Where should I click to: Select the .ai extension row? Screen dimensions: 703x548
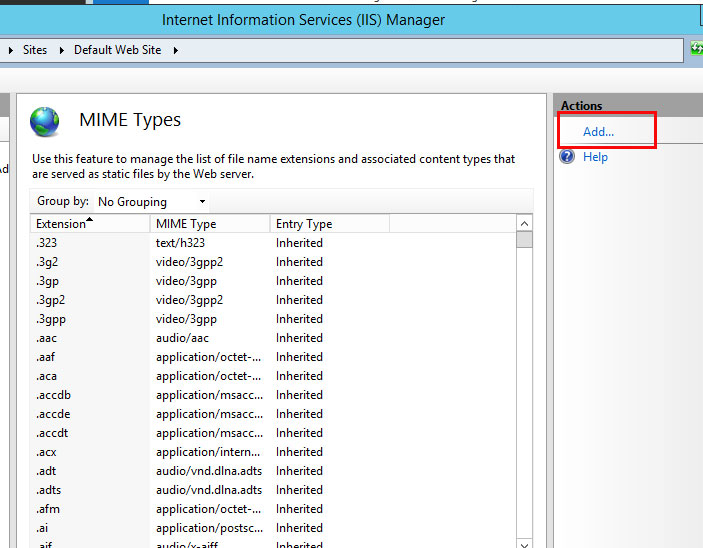[273, 528]
